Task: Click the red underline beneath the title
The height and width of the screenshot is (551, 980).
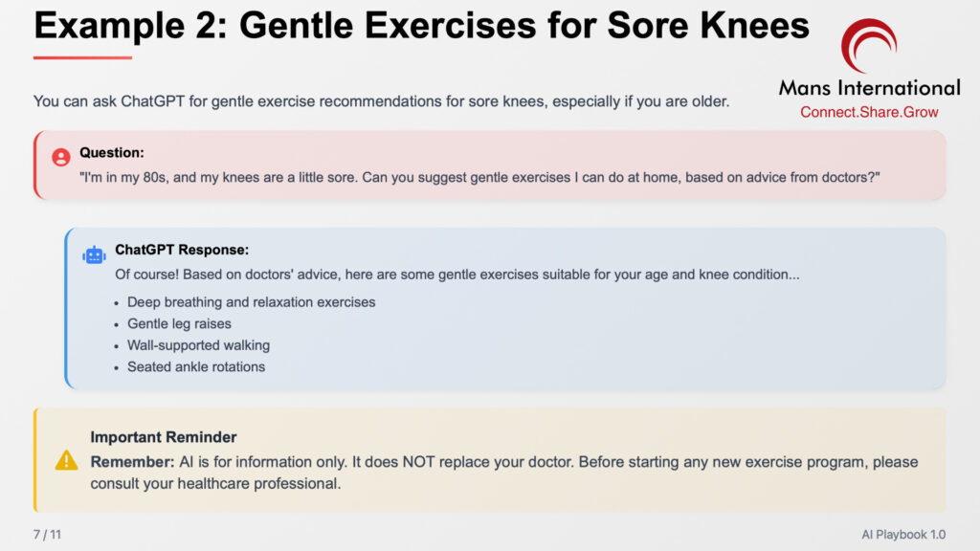Action: click(x=82, y=57)
